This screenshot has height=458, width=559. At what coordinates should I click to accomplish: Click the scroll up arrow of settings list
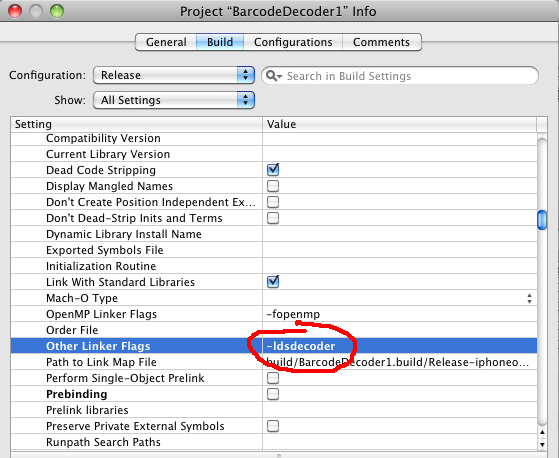coord(542,432)
